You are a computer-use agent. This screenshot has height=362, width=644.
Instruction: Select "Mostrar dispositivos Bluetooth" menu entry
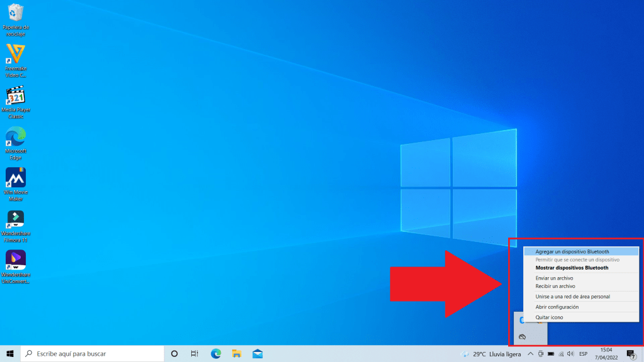point(572,268)
